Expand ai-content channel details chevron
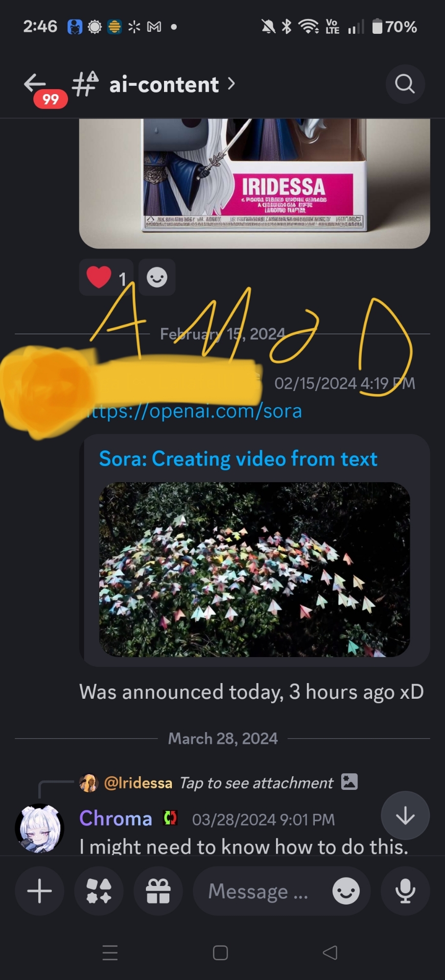Screen dimensions: 445x980 232,84
